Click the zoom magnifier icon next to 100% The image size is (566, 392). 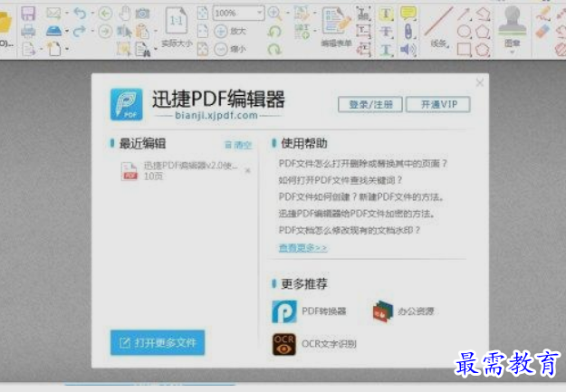pos(274,14)
